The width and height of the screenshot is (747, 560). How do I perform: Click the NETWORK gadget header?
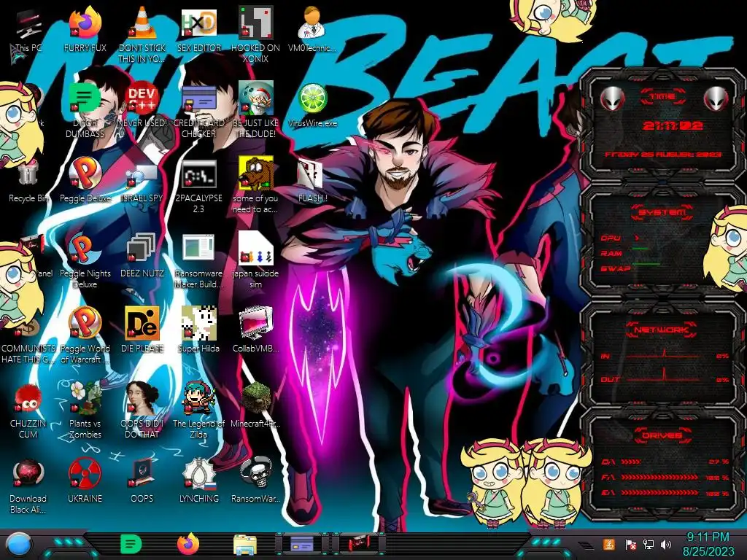tap(662, 330)
